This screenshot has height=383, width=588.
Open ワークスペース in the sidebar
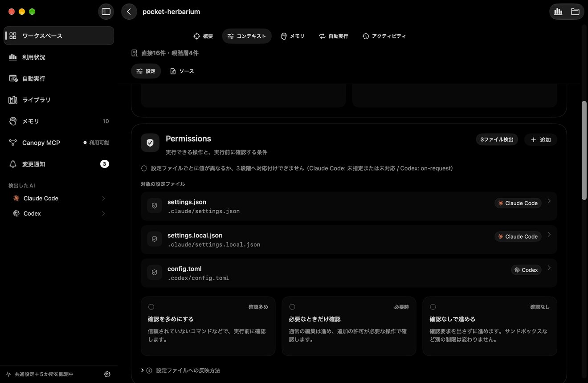pos(59,36)
